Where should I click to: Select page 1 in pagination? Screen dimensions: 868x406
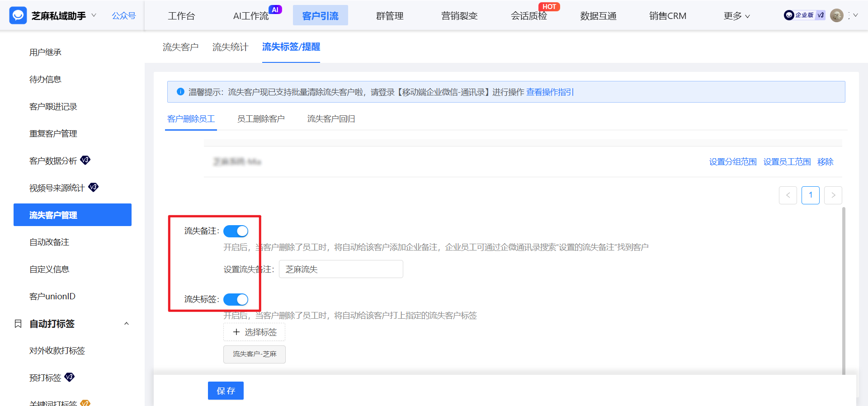click(x=811, y=195)
